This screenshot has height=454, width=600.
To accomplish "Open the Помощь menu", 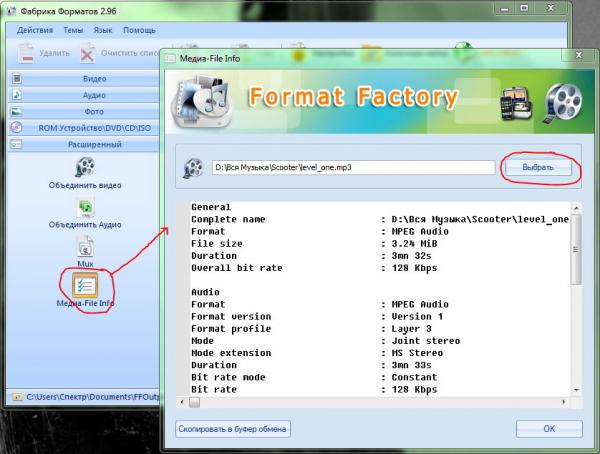I will point(139,30).
